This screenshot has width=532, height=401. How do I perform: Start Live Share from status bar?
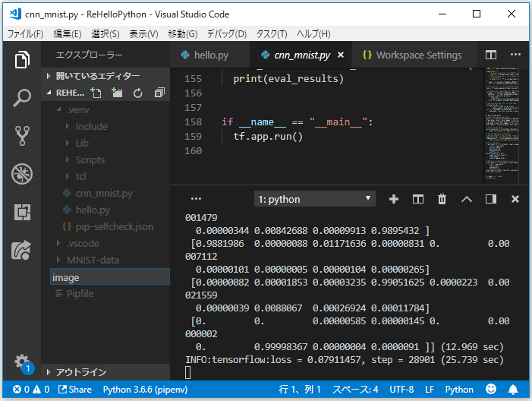pyautogui.click(x=75, y=390)
